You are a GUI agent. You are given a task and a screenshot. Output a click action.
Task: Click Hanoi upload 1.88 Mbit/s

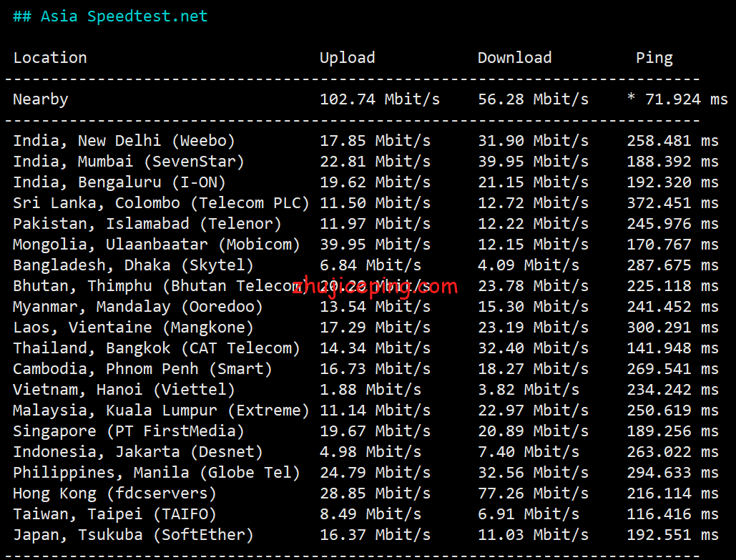[371, 389]
